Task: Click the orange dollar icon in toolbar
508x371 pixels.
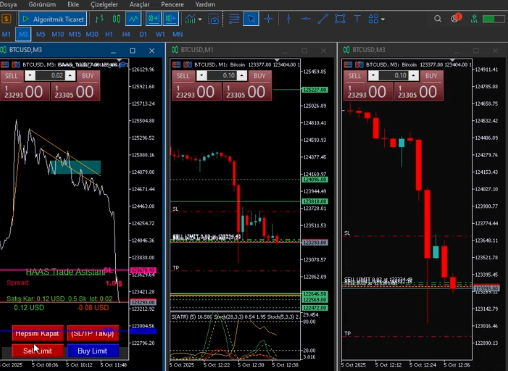Action: 6,19
